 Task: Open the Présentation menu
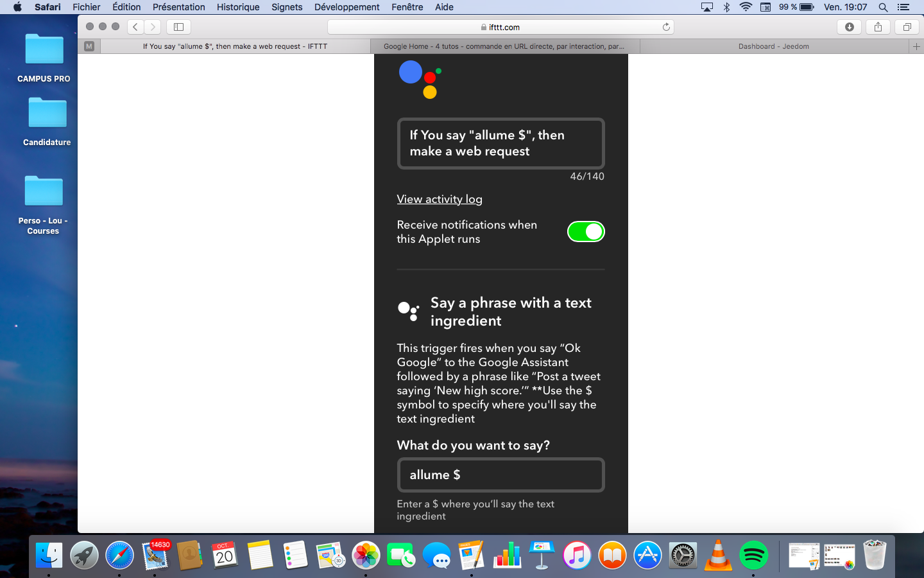pos(179,7)
